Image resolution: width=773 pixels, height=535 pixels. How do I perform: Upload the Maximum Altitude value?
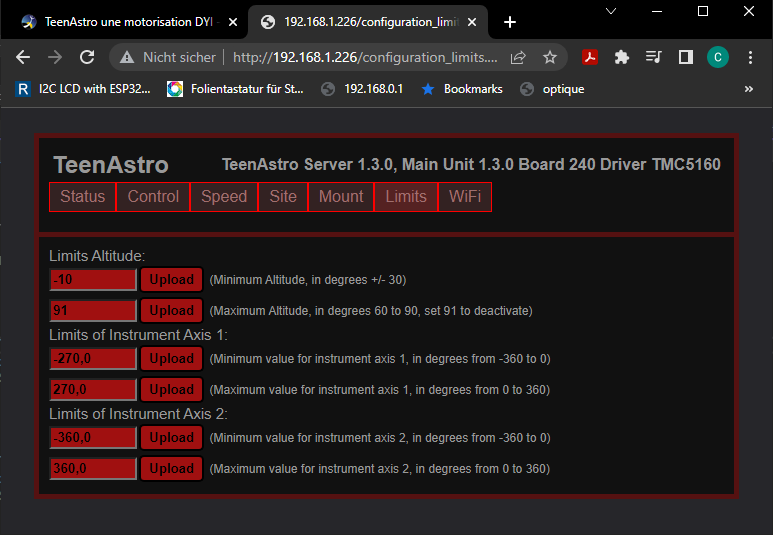[172, 311]
